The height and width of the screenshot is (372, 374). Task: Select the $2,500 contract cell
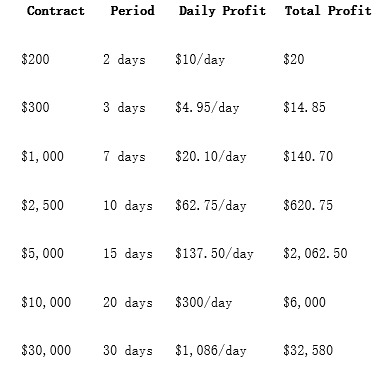pyautogui.click(x=42, y=205)
